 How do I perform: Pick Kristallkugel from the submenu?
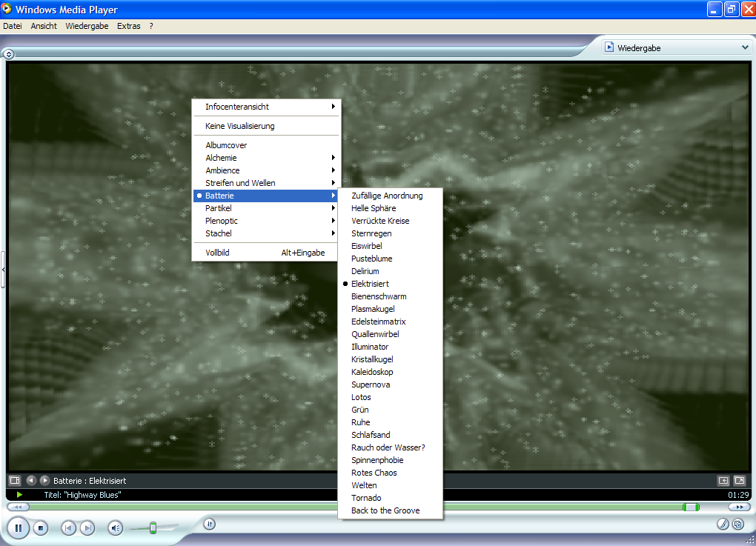coord(390,359)
